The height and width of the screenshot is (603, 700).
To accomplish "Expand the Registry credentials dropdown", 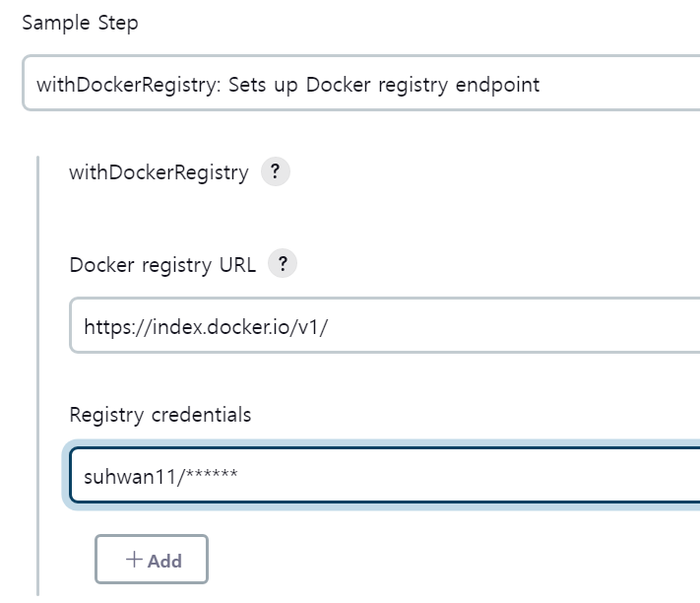I will (x=385, y=475).
